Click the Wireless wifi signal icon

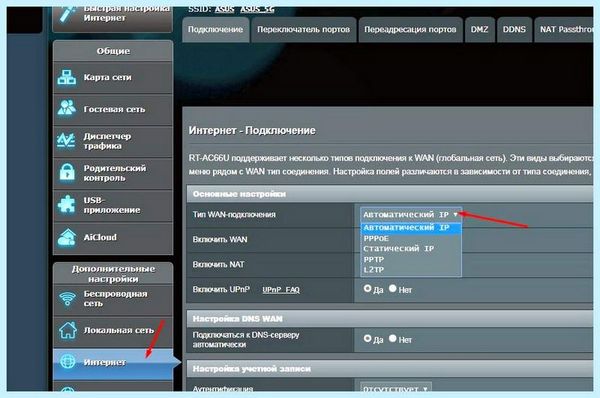click(67, 298)
